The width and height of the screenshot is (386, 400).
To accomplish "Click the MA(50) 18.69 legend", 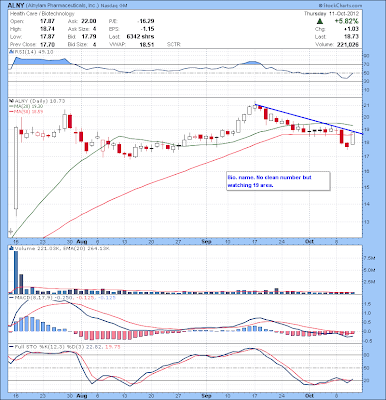I will (28, 111).
